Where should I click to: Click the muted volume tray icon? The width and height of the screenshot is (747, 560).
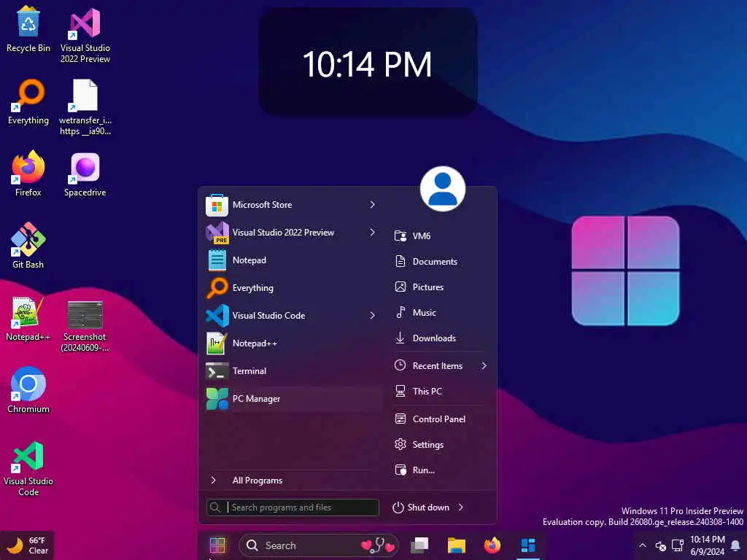coord(660,545)
